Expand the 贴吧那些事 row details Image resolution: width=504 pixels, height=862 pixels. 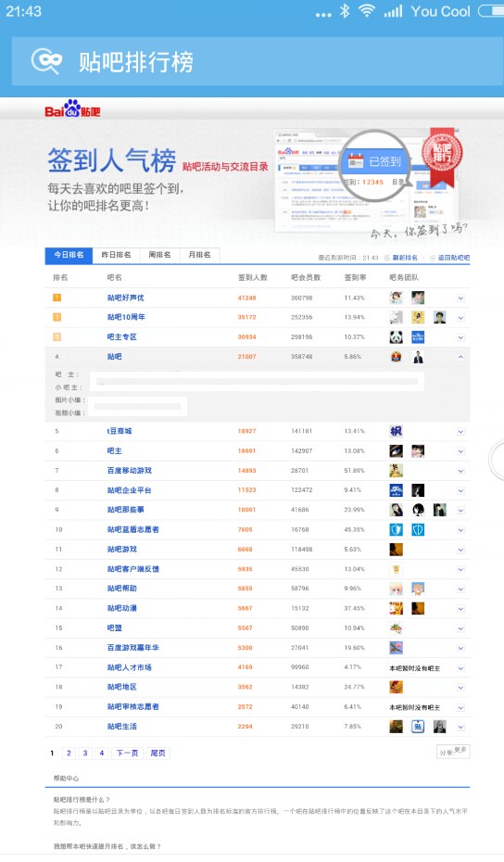460,510
